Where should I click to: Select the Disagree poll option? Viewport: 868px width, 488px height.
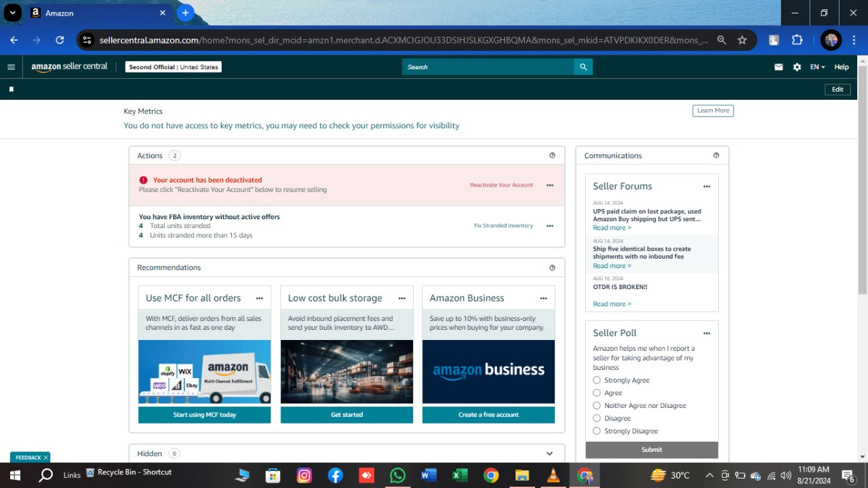click(597, 418)
